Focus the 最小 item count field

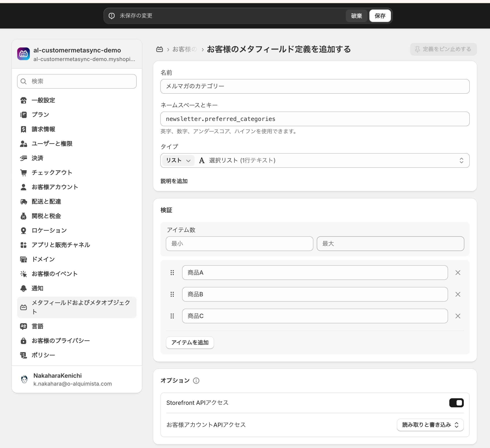pyautogui.click(x=239, y=244)
